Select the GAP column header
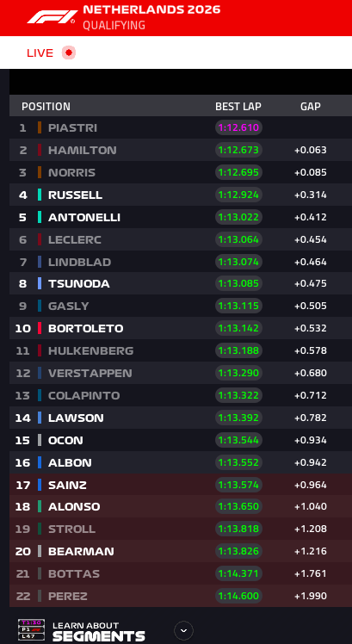The image size is (352, 644). coord(311,107)
